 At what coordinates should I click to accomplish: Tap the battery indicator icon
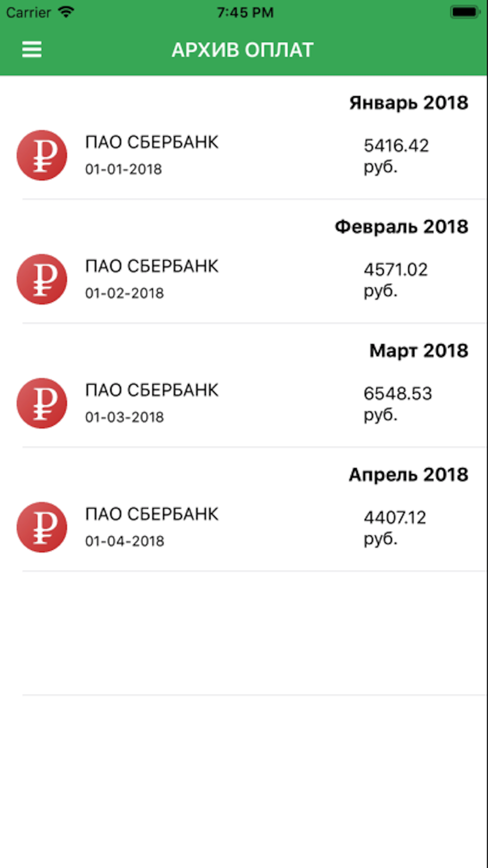point(466,12)
